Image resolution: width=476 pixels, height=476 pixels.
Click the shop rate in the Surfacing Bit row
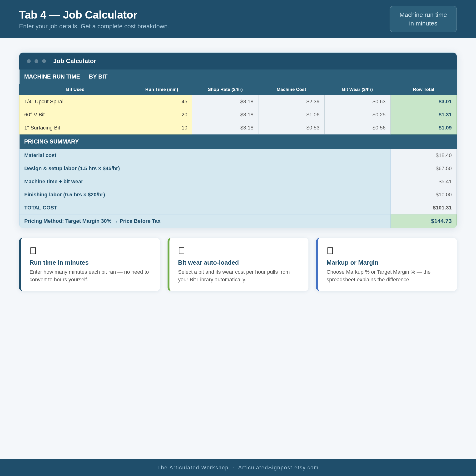225,128
